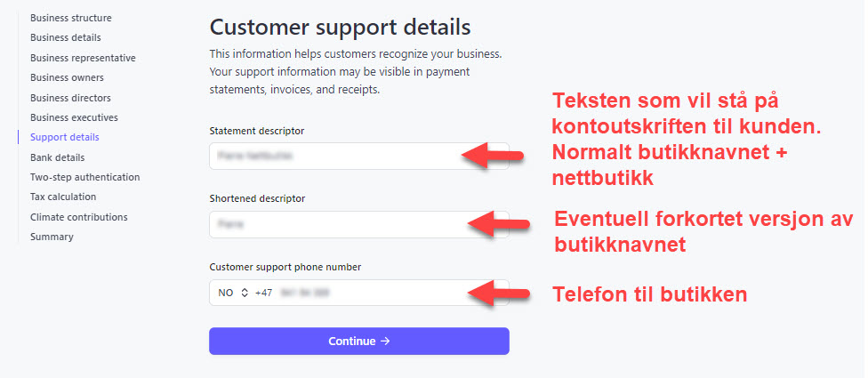Go to Business details step

tap(66, 37)
